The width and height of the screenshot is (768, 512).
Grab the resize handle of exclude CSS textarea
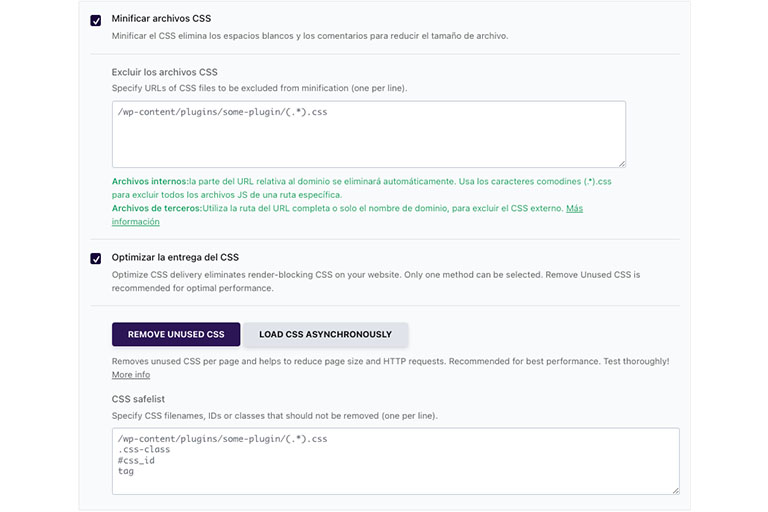pos(622,164)
